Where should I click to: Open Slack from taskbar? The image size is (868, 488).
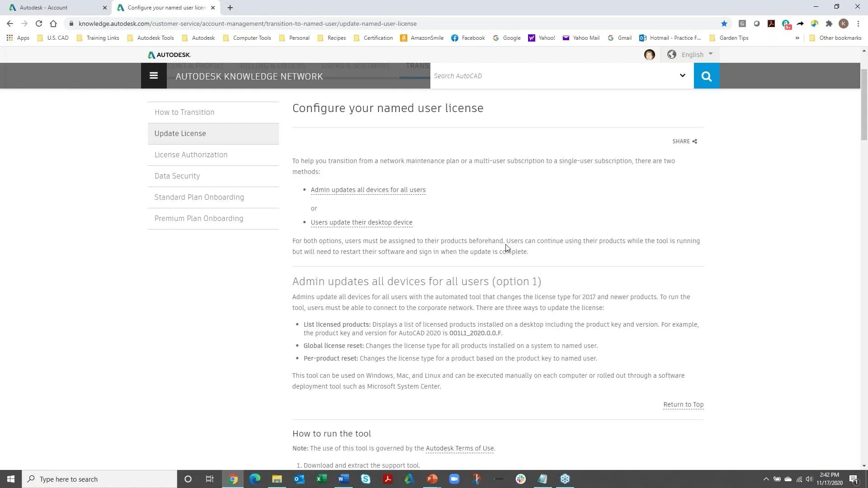click(x=520, y=479)
